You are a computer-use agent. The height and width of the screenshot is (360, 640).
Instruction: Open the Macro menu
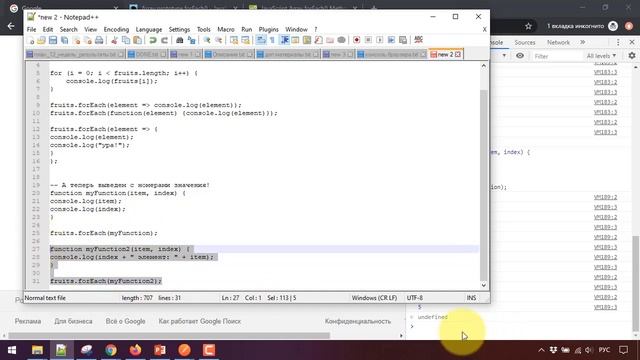226,29
